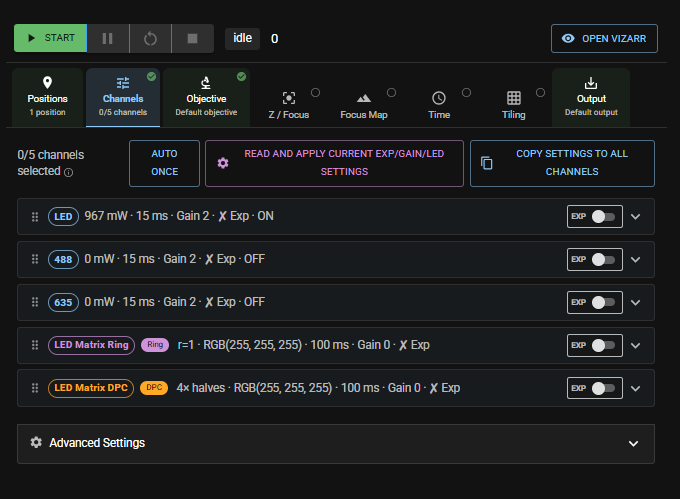Click the stop square icon button
This screenshot has width=680, height=499.
click(x=193, y=39)
